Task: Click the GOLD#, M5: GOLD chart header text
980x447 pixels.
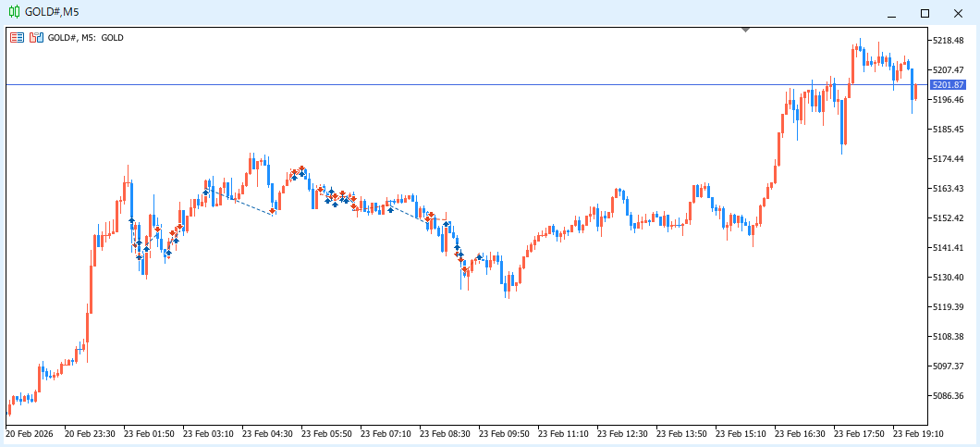Action: tap(85, 38)
